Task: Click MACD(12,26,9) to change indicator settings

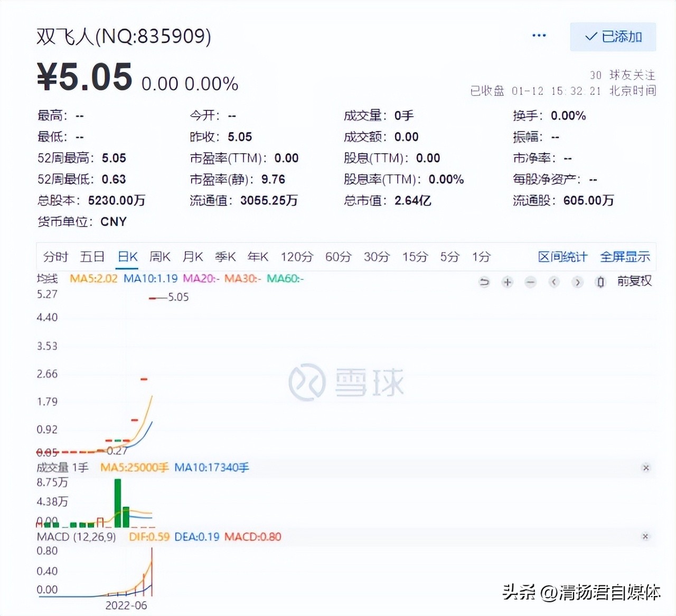Action: tap(77, 537)
